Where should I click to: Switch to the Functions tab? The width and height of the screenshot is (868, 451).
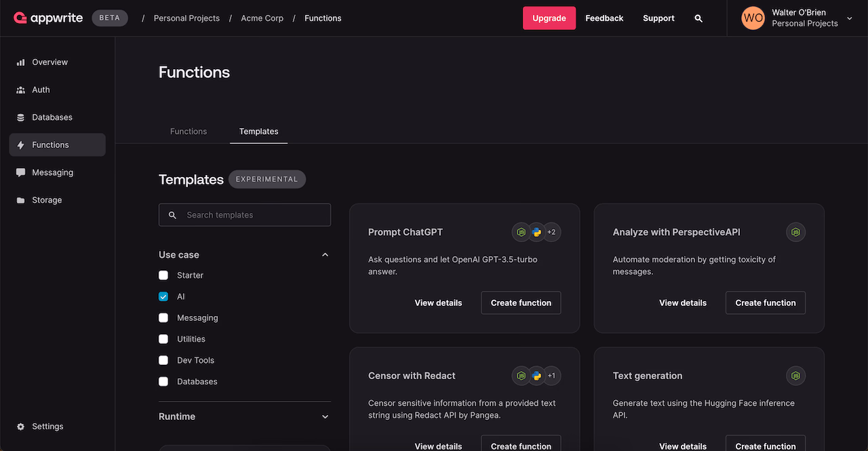(x=189, y=132)
